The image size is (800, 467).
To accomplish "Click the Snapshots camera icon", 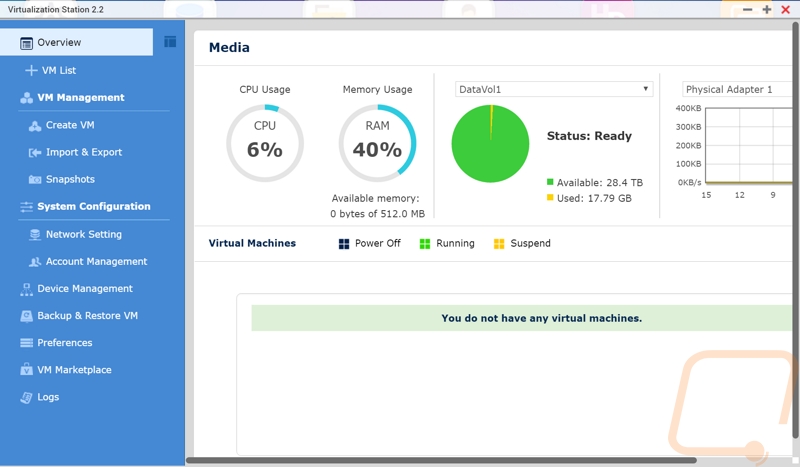I will pyautogui.click(x=35, y=180).
